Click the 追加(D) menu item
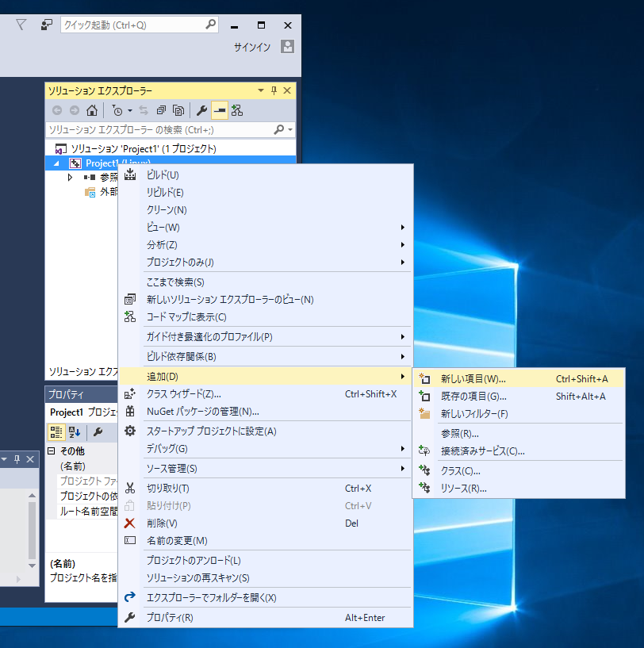Image resolution: width=644 pixels, height=648 pixels. (x=266, y=377)
